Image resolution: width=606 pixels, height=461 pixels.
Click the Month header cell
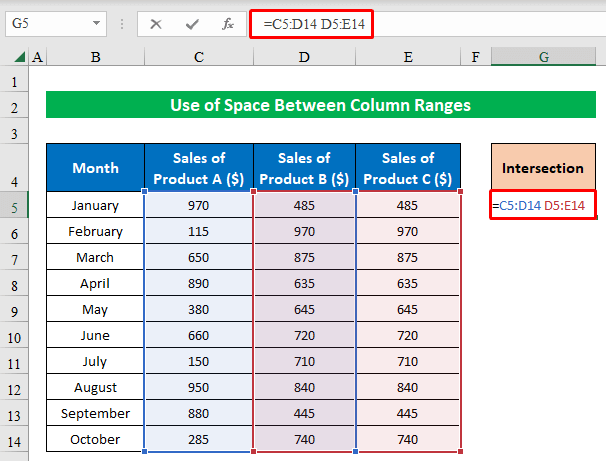(95, 168)
